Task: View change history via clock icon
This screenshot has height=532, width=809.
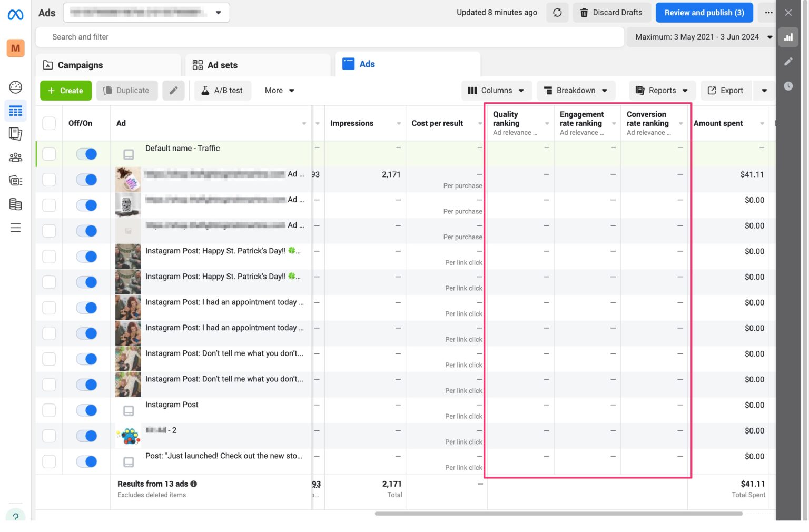Action: click(x=788, y=86)
